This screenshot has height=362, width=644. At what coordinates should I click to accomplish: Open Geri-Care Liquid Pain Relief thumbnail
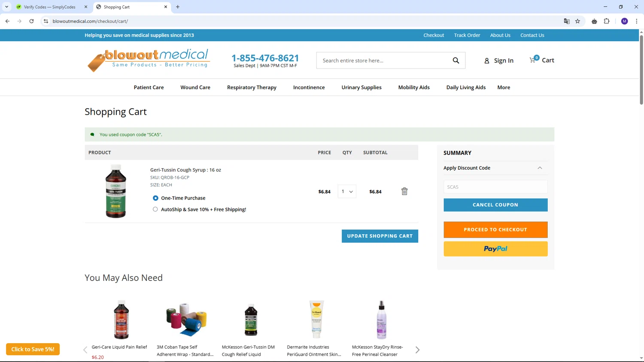coord(121,320)
